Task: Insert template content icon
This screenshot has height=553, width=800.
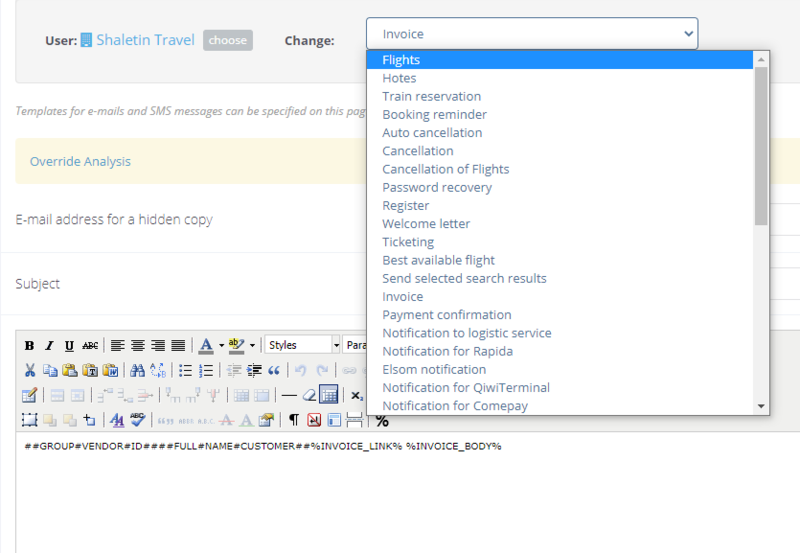Action: pos(334,420)
